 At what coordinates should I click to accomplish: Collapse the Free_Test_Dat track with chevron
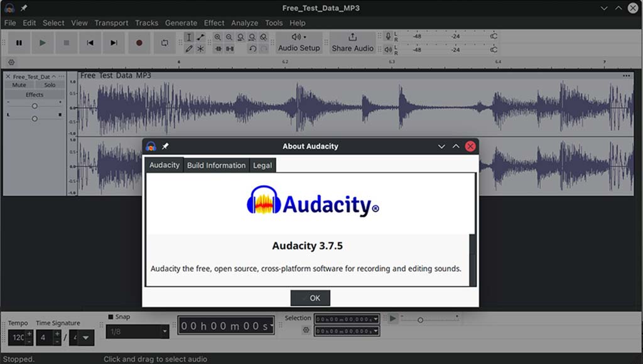click(54, 76)
